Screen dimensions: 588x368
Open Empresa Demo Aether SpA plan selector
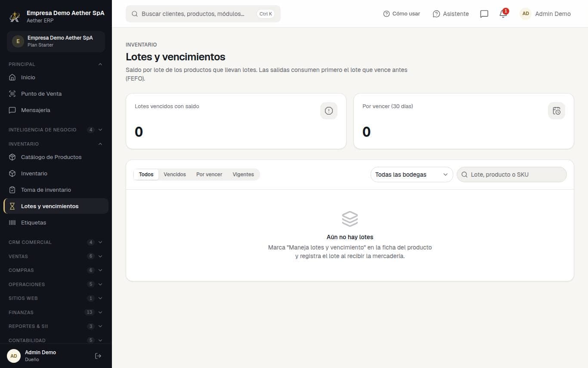[56, 41]
